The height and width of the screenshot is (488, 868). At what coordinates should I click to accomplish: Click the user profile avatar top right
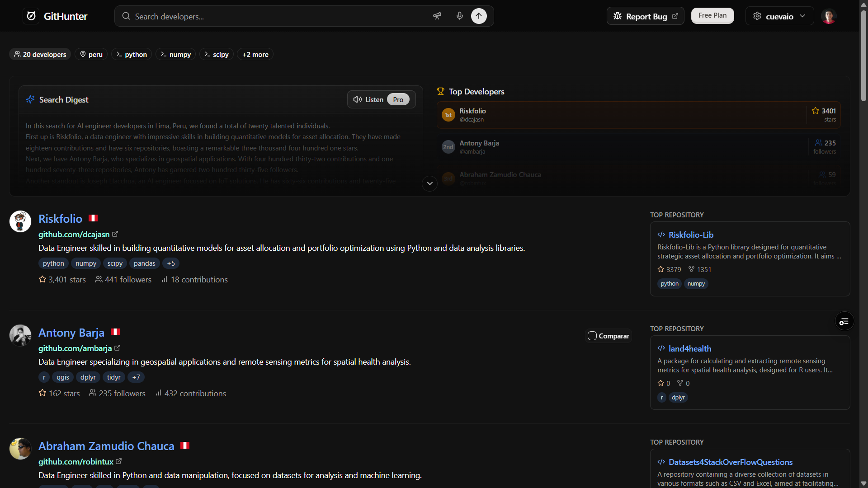coord(828,16)
